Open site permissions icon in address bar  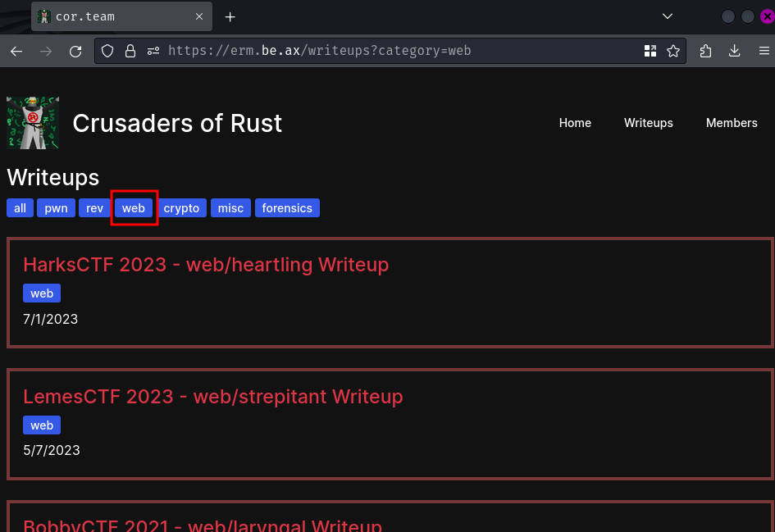click(x=153, y=51)
